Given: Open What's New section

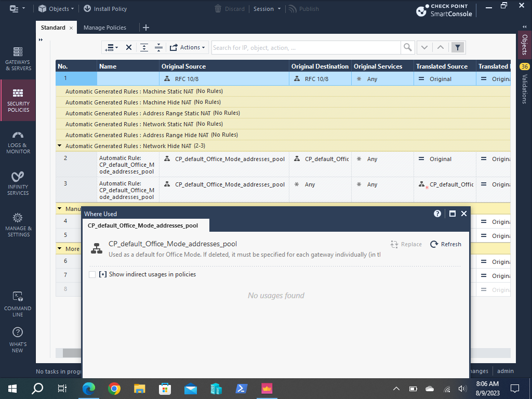Looking at the screenshot, I should (x=18, y=340).
